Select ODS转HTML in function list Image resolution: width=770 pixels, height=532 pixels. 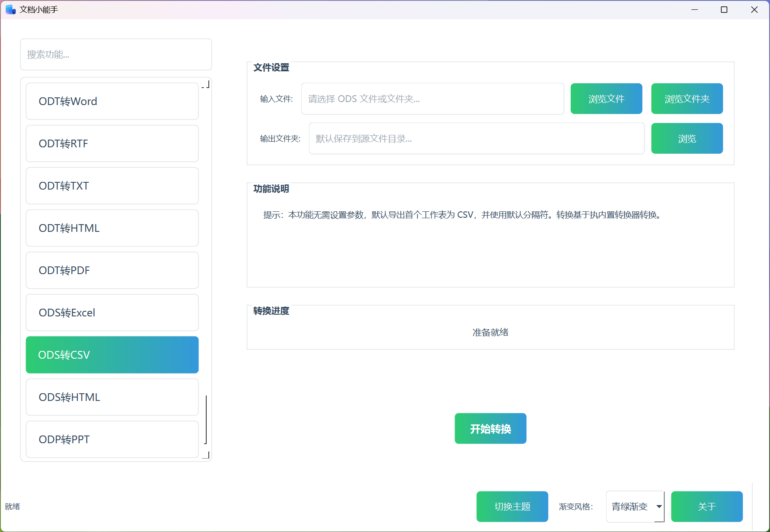(x=112, y=397)
